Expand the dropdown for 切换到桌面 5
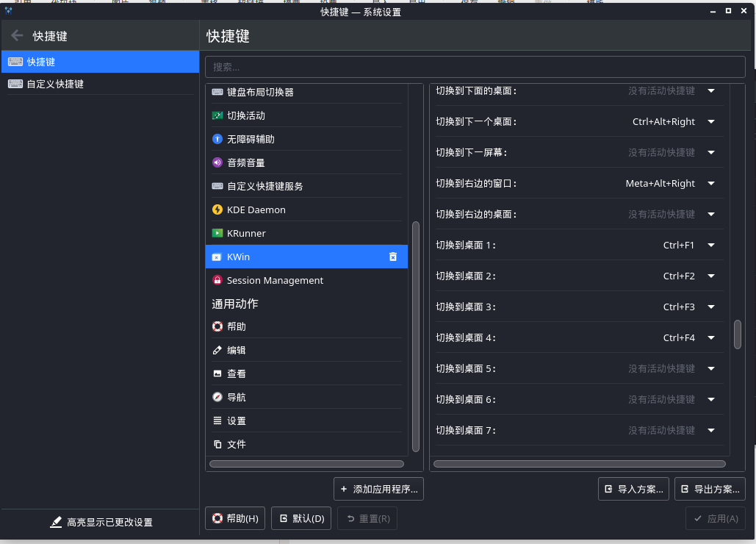 point(710,368)
